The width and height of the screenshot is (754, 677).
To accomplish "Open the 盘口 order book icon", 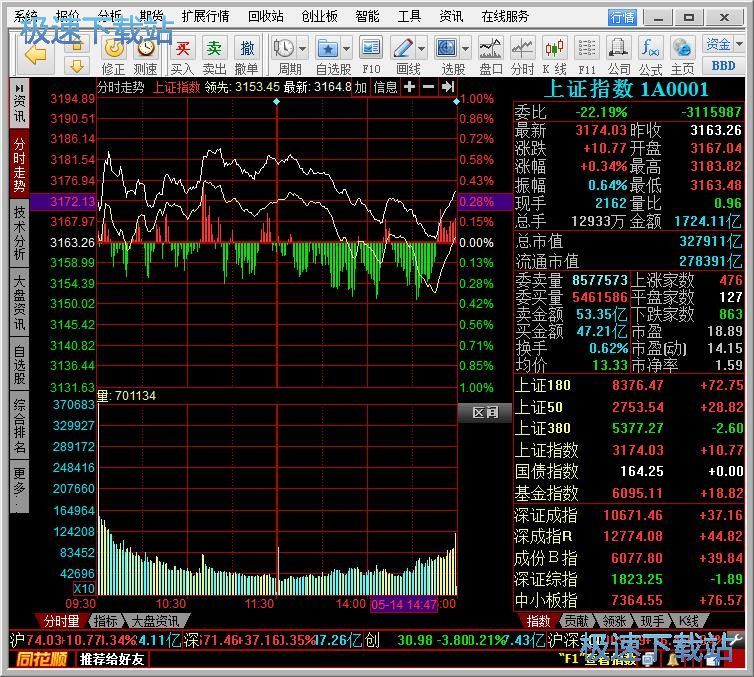I will point(490,54).
